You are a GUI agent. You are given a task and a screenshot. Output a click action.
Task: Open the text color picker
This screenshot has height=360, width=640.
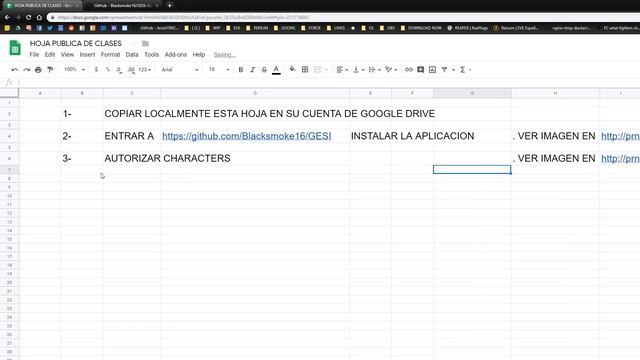[276, 70]
